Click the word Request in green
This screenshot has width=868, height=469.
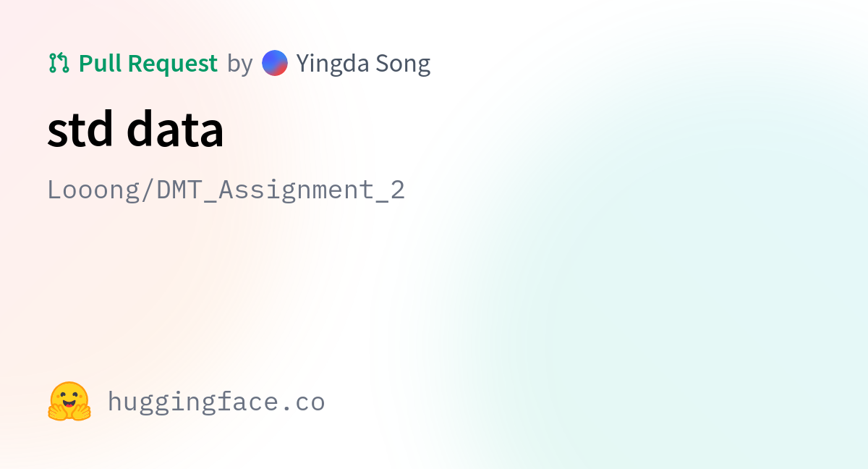click(173, 64)
